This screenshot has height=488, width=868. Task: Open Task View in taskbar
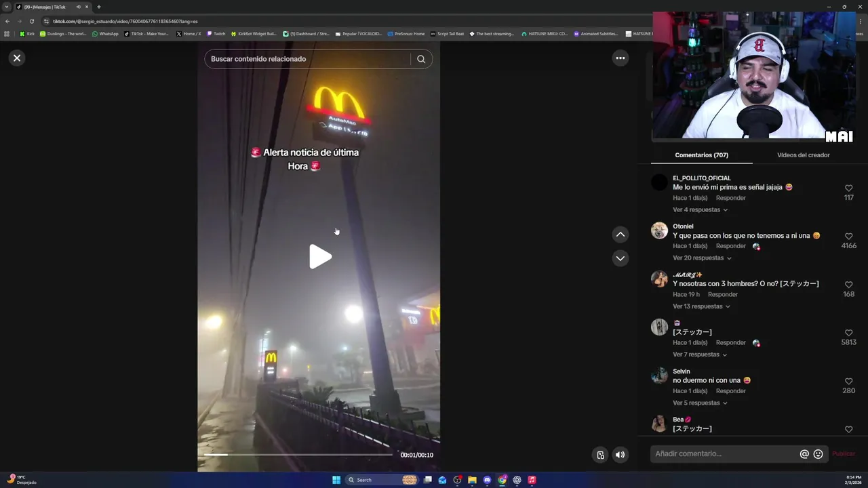point(428,480)
